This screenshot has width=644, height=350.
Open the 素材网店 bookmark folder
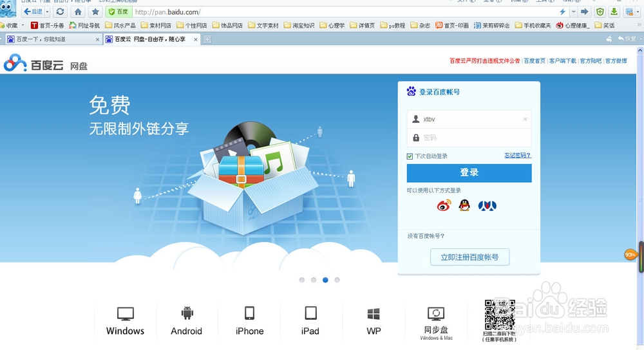point(156,26)
